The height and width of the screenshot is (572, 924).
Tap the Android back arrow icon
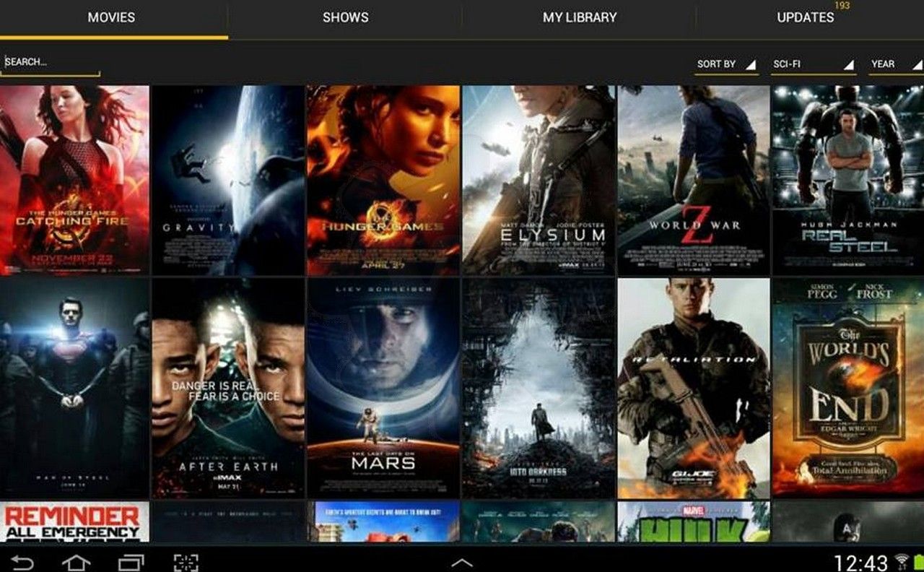click(x=22, y=562)
